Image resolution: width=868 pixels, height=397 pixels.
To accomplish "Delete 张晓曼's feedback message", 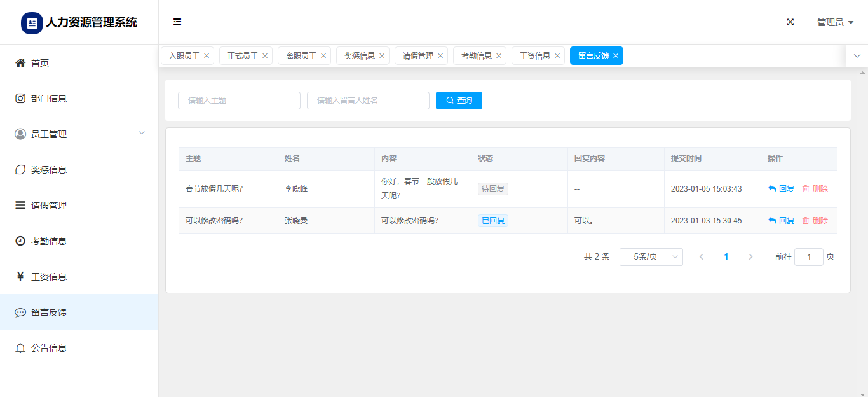I will tap(815, 221).
